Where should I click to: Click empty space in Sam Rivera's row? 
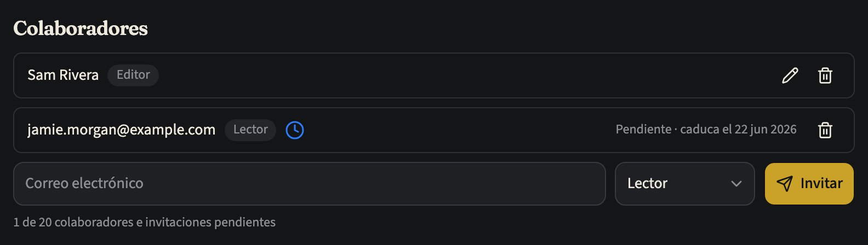coord(466,75)
